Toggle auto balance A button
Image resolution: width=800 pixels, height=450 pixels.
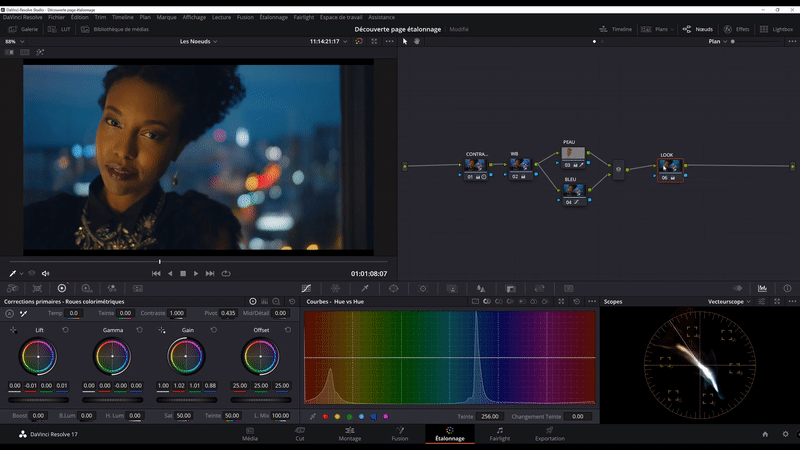coord(9,313)
